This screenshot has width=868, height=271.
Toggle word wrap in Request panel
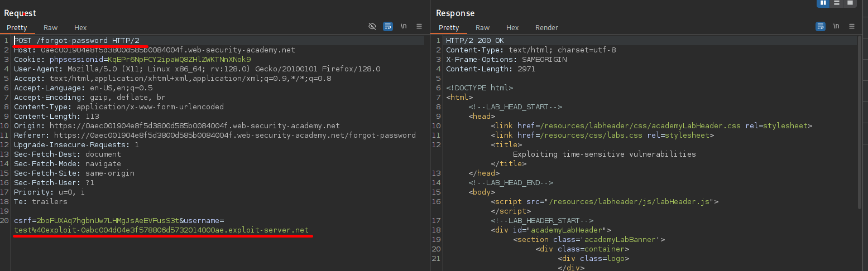tap(388, 26)
